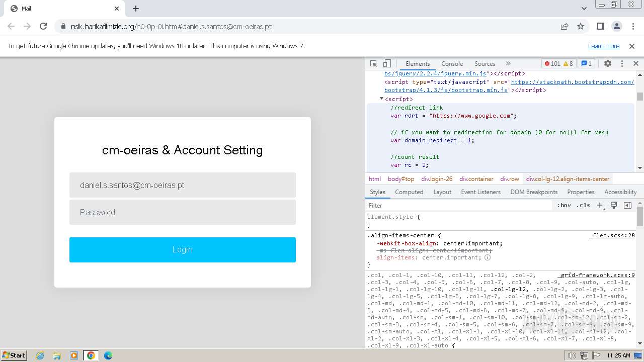
Task: Click the site info lock icon
Action: click(63, 26)
